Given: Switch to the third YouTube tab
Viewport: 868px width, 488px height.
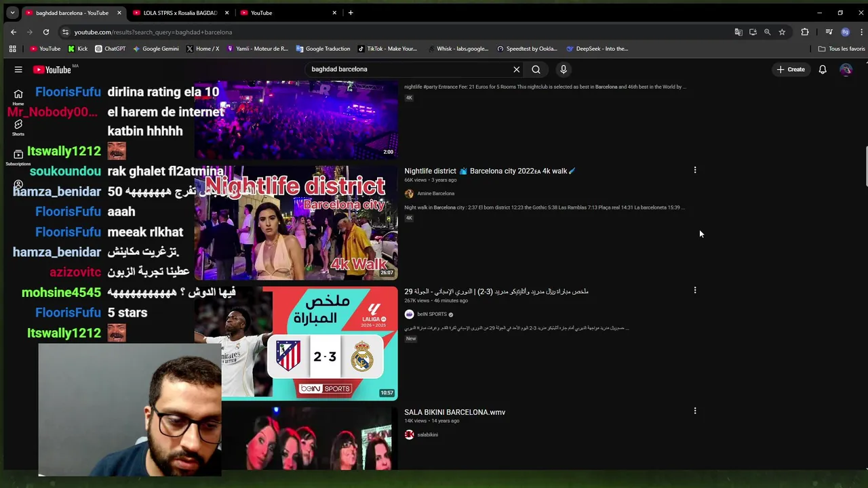Looking at the screenshot, I should [288, 13].
